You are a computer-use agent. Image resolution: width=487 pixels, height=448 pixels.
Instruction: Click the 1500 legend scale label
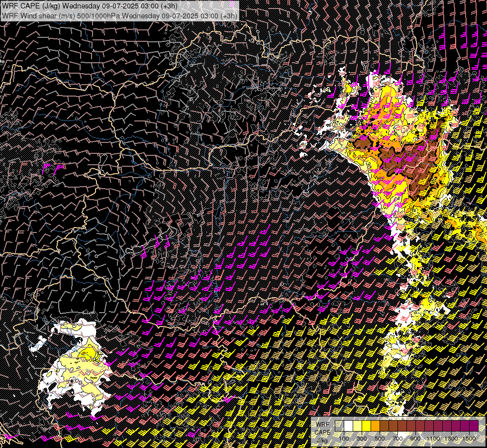469,439
